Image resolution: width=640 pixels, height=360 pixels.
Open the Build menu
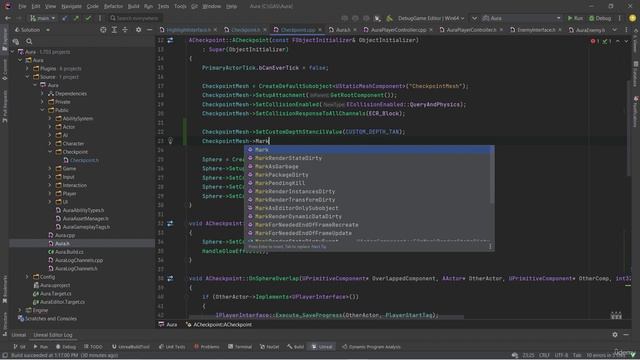133,6
